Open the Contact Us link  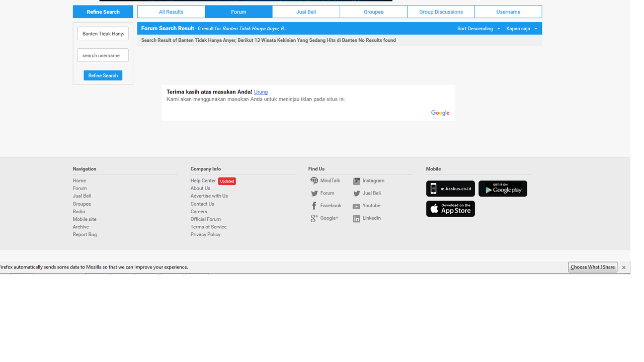coord(202,204)
